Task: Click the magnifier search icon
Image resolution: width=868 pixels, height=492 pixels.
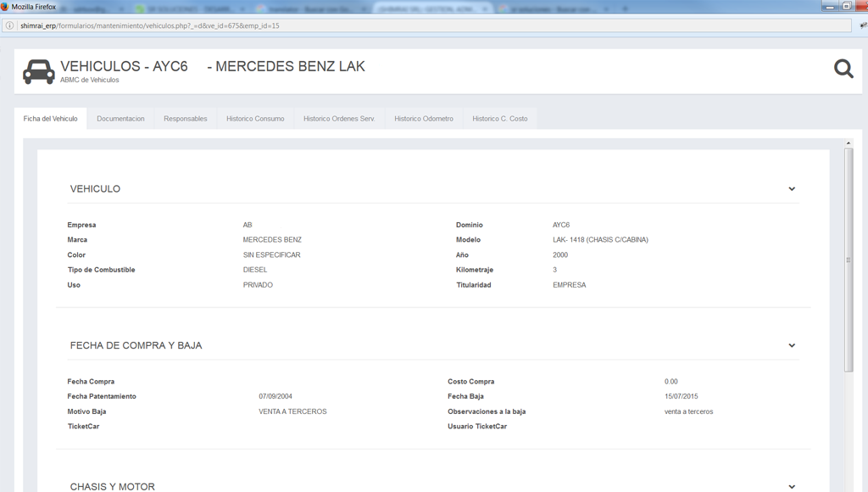Action: (843, 69)
